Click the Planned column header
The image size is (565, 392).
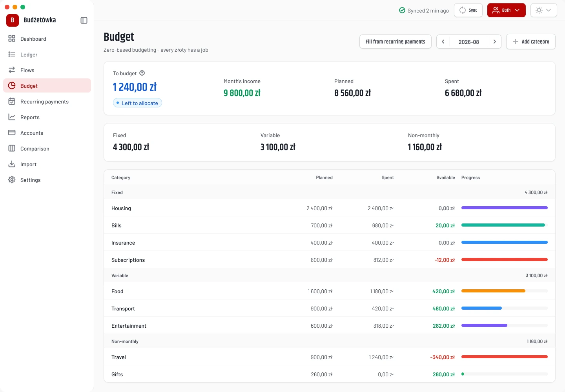tap(324, 178)
